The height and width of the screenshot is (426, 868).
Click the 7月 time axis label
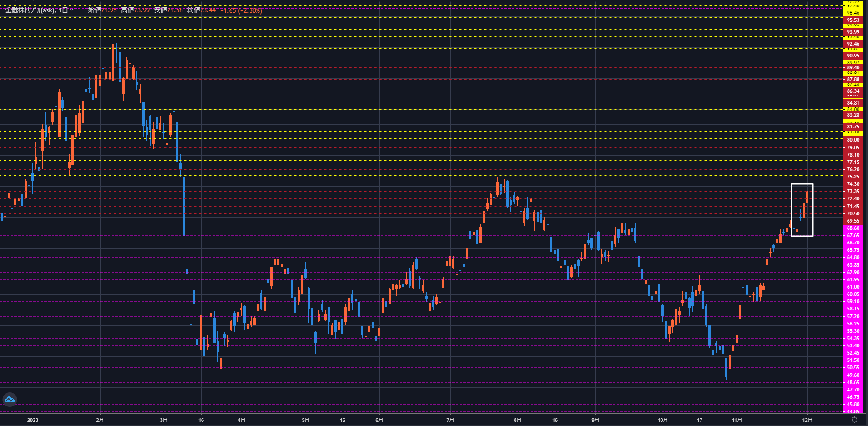pos(450,420)
